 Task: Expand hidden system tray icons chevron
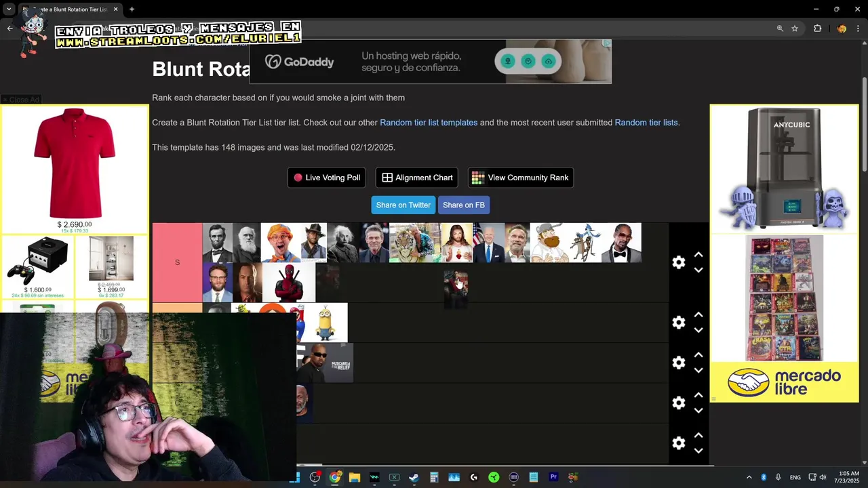749,477
